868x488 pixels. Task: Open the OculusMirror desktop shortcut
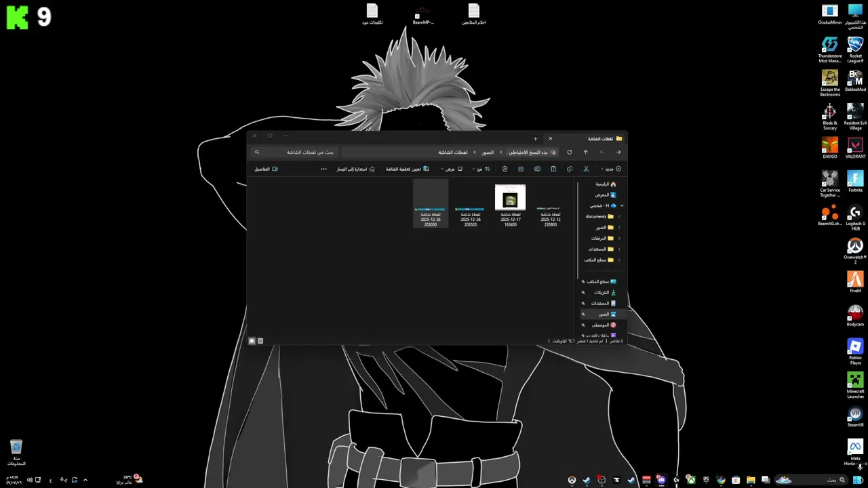(830, 15)
